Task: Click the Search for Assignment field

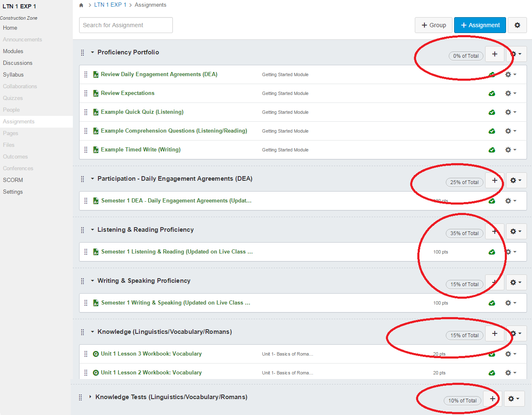Action: 126,25
